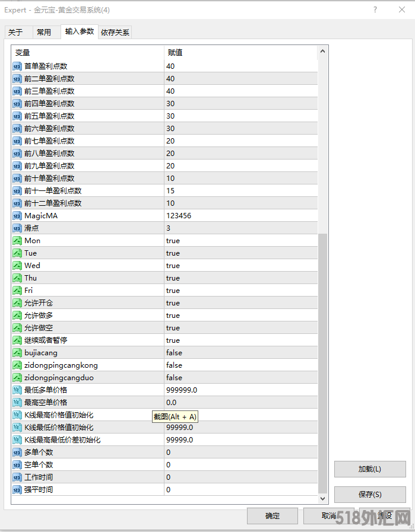Select the 0.0 value for 最高空单价格
Viewport: 415px width, 532px height.
172,402
